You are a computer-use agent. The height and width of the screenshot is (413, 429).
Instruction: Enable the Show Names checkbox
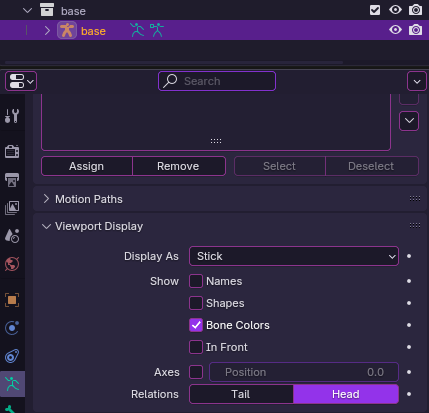(x=196, y=281)
